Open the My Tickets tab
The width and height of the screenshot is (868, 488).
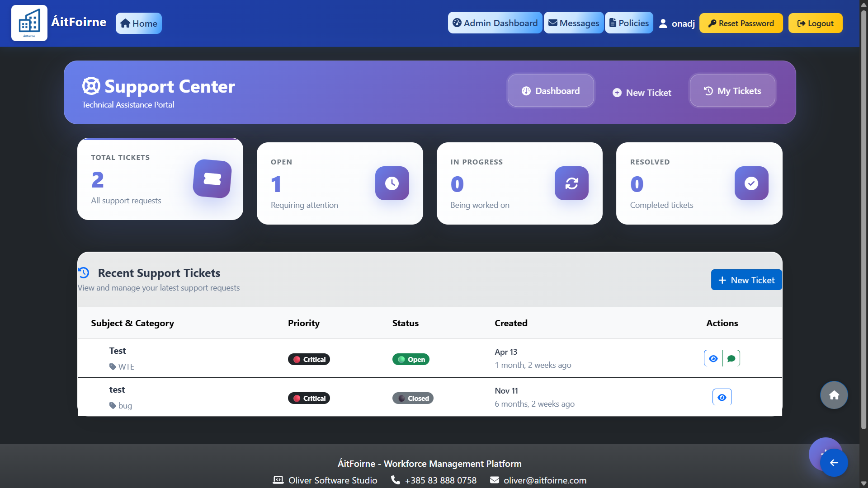pos(732,91)
